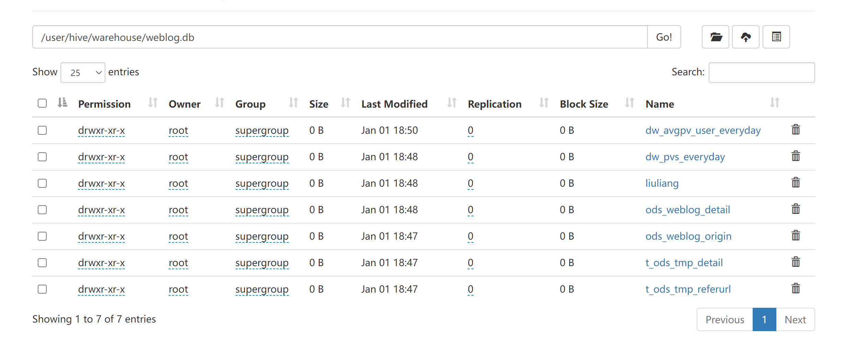Toggle the select-all checkbox in header
The width and height of the screenshot is (868, 338).
(x=42, y=103)
